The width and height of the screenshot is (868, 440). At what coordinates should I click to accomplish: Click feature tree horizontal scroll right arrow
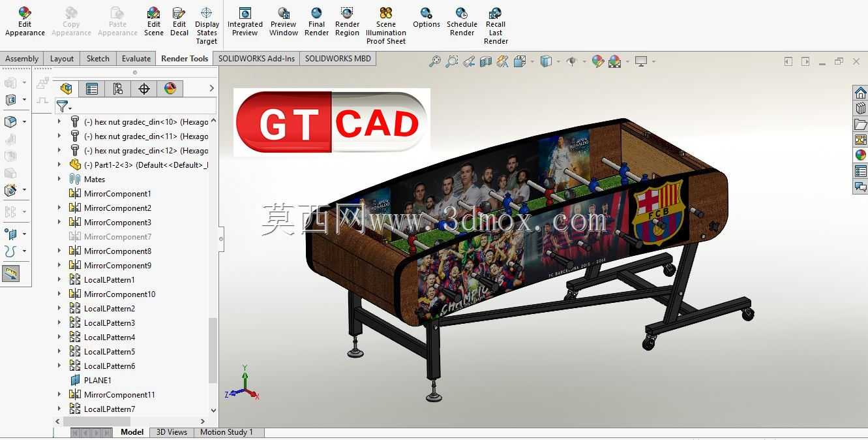(202, 422)
